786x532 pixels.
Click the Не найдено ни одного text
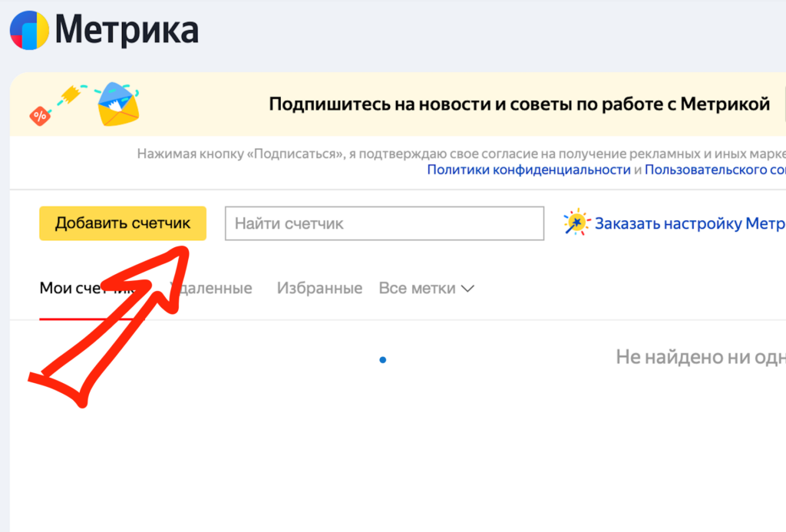click(x=701, y=357)
